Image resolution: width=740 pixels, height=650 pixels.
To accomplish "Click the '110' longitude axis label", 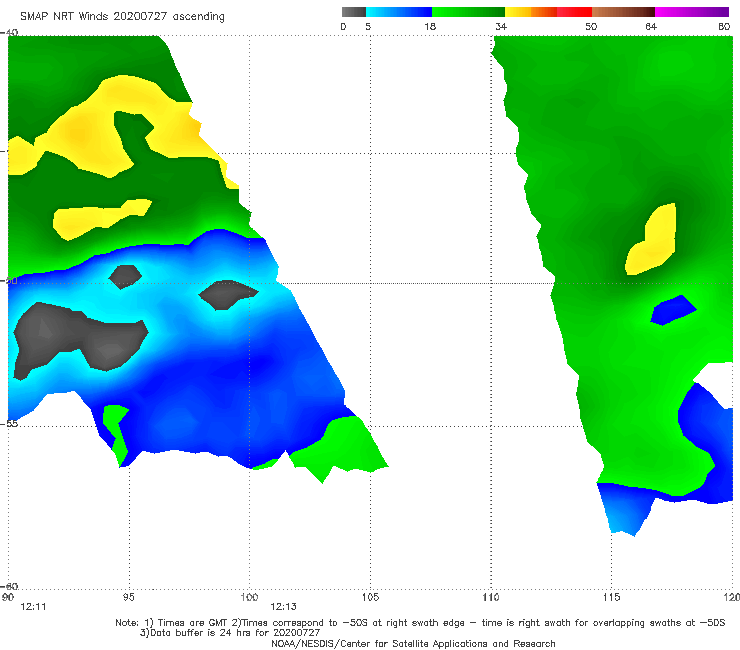I will point(491,598).
